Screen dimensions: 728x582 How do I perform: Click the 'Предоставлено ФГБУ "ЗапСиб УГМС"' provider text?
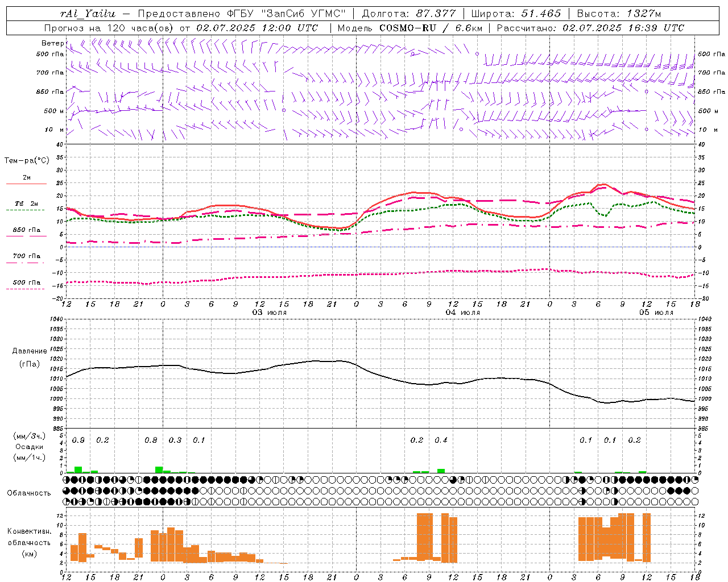242,14
